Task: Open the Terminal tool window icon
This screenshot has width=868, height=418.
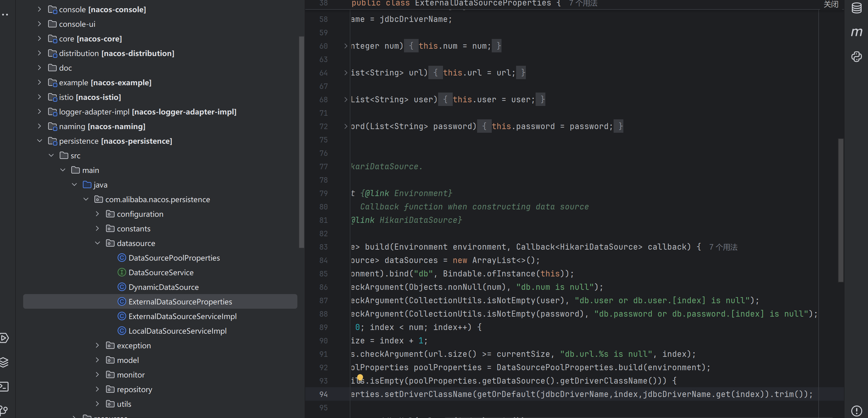Action: pos(4,386)
